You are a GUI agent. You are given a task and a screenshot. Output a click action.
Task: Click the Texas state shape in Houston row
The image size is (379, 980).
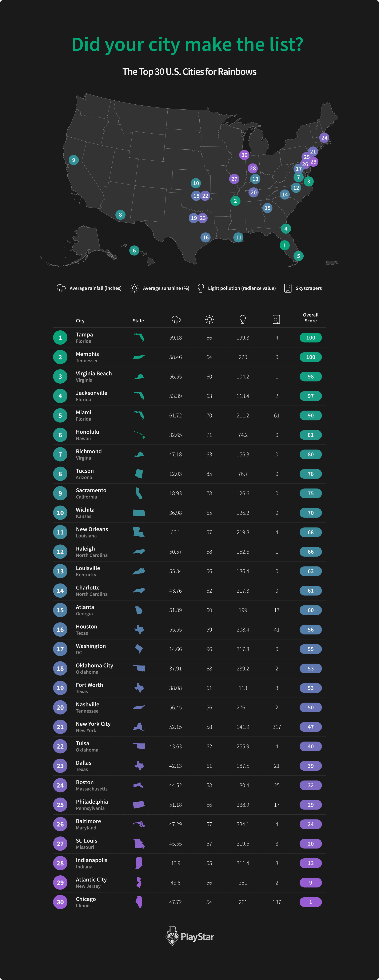(139, 629)
